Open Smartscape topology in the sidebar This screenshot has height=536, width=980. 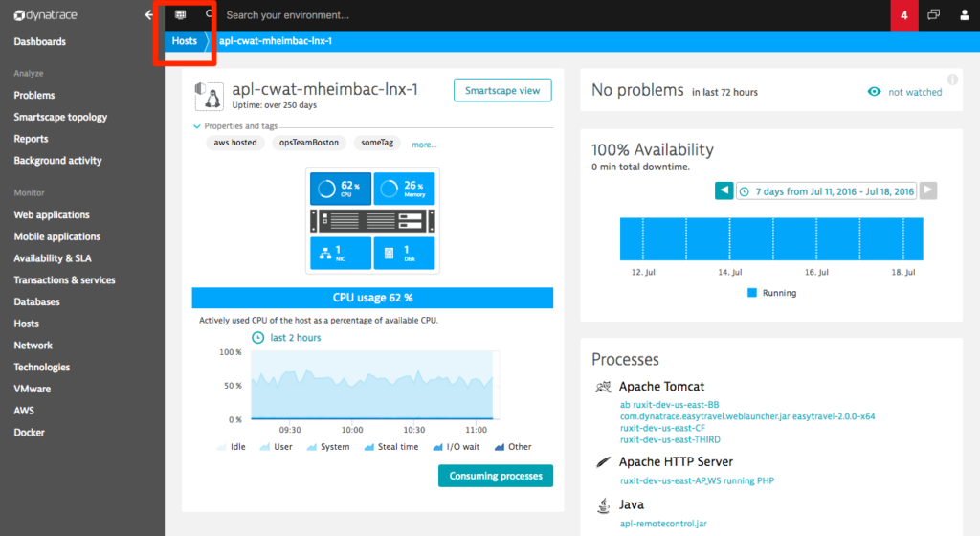click(x=60, y=117)
